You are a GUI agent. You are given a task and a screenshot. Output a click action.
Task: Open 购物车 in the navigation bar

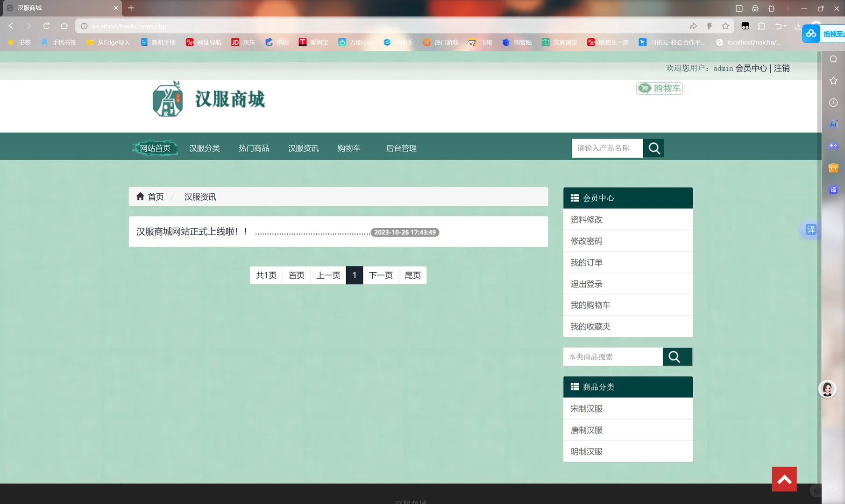(x=349, y=148)
